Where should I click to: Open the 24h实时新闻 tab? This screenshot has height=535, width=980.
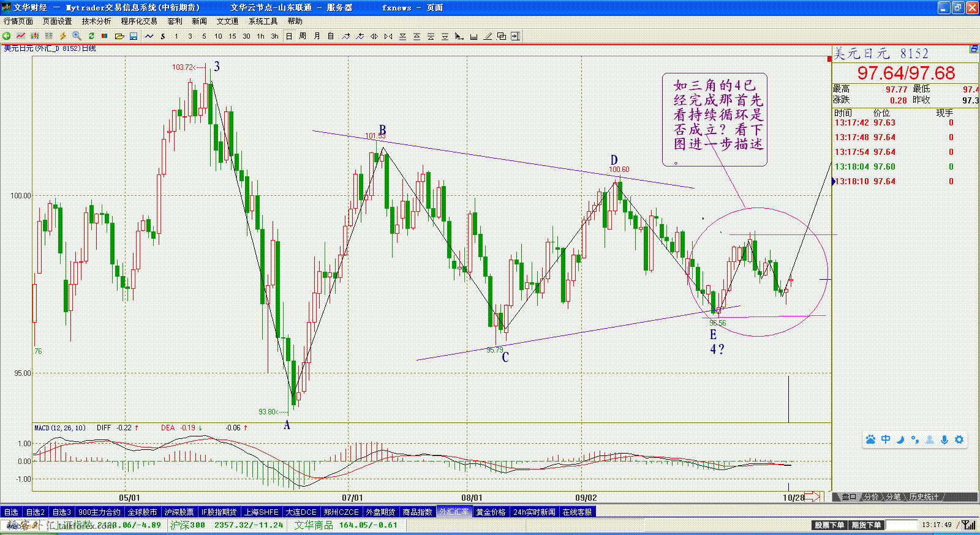pyautogui.click(x=535, y=512)
